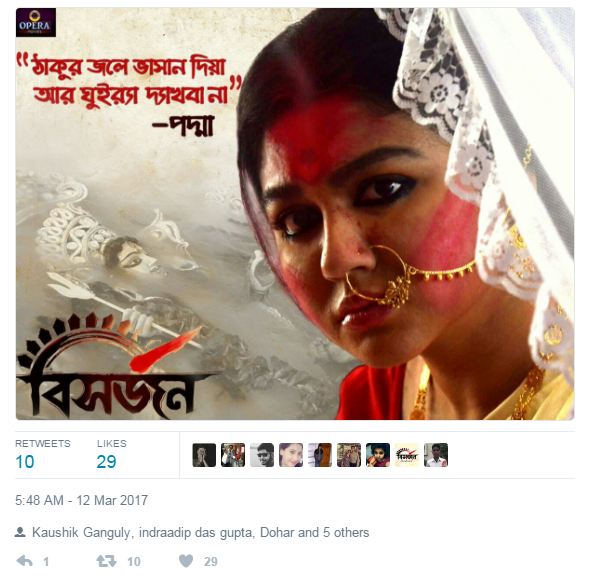Open the first liker avatar thumbnail
Screen dimensions: 590x583
204,455
